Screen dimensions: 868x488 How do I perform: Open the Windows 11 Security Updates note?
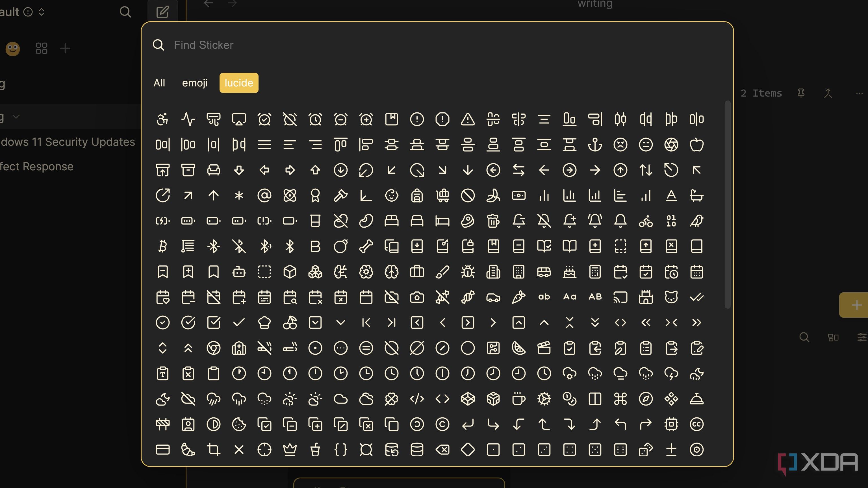point(68,142)
